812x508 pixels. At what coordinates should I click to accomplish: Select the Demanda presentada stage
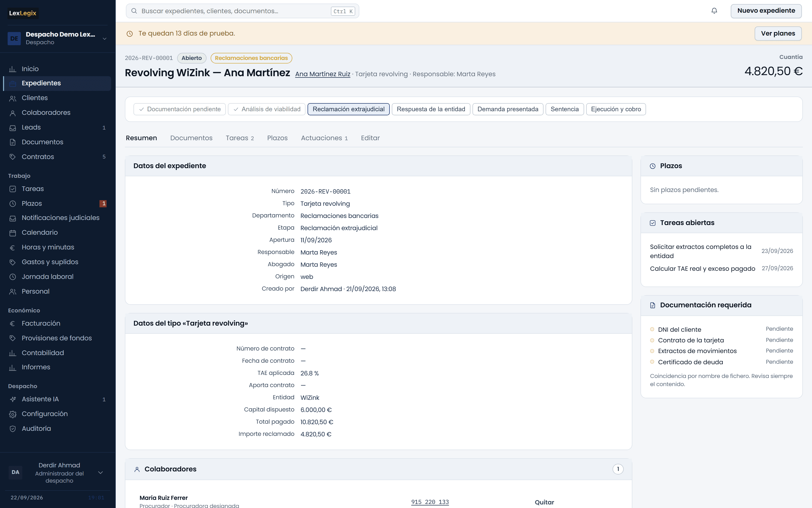tap(508, 109)
